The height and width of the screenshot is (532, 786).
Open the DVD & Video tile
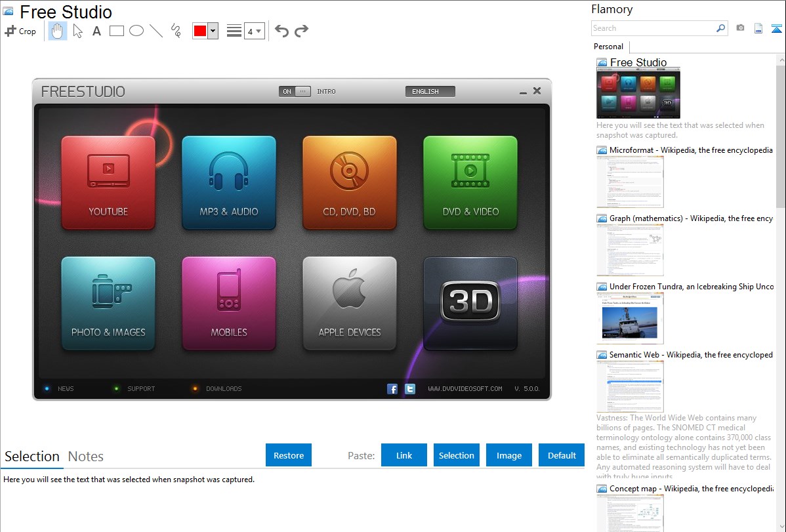pyautogui.click(x=470, y=183)
